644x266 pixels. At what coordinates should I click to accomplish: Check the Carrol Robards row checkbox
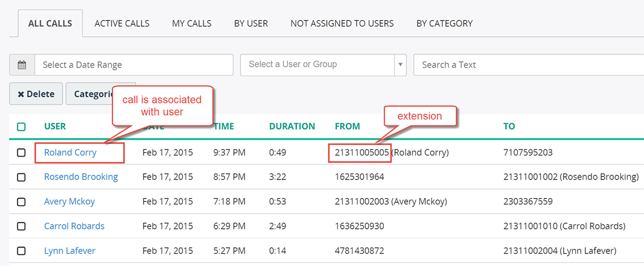click(x=21, y=226)
